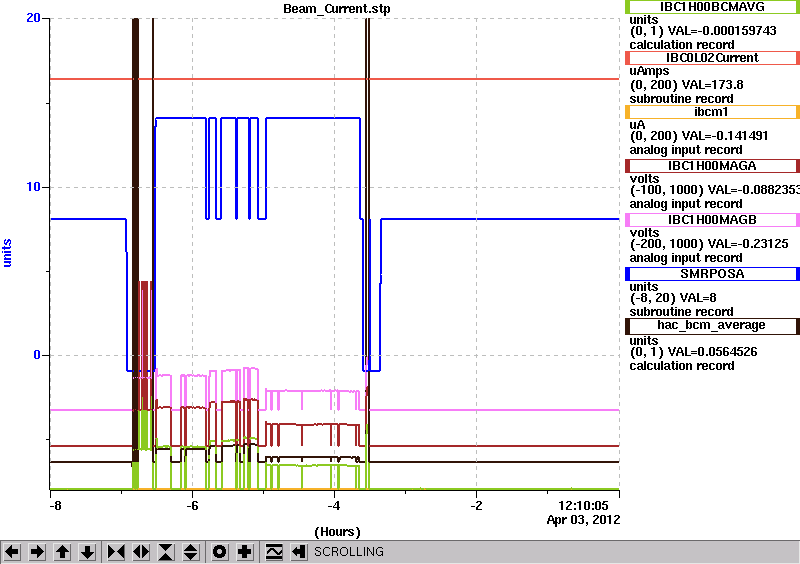Select the SMRPOSA curve legend entry
This screenshot has height=564, width=800.
(x=712, y=274)
